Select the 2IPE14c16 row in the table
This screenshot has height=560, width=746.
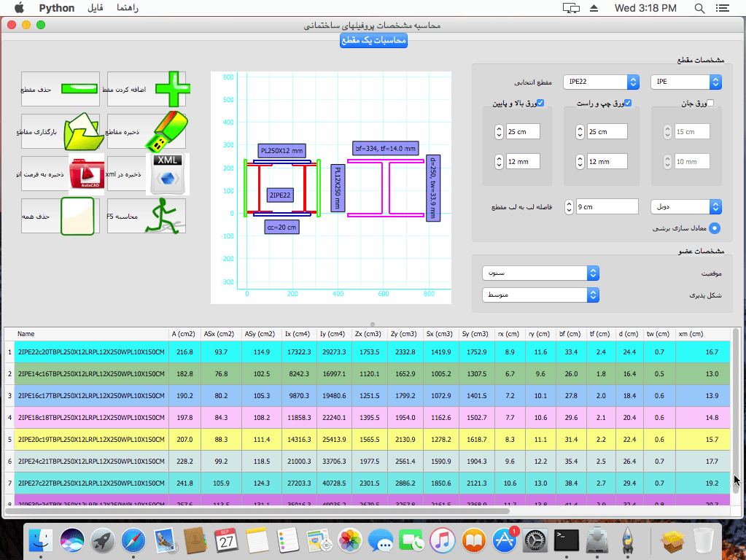pyautogui.click(x=92, y=373)
